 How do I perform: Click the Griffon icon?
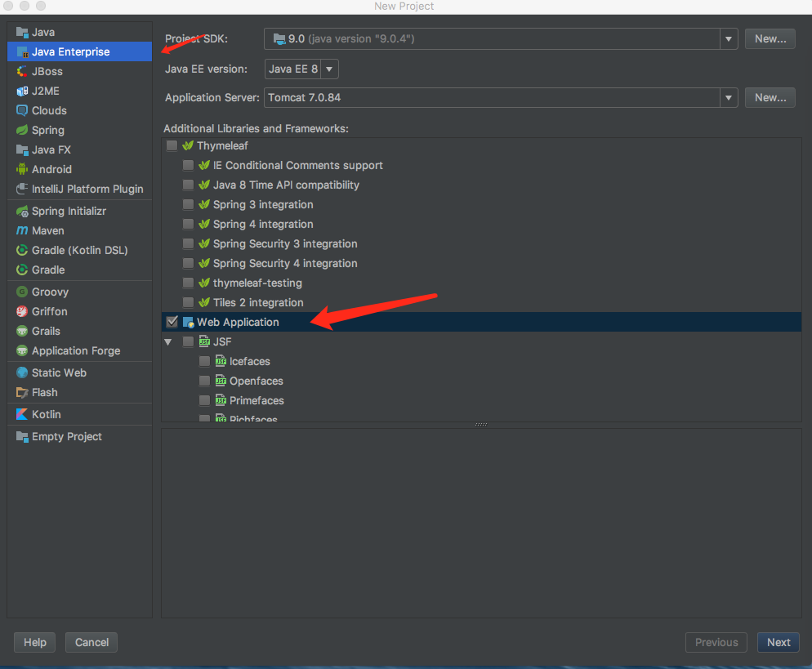(22, 311)
